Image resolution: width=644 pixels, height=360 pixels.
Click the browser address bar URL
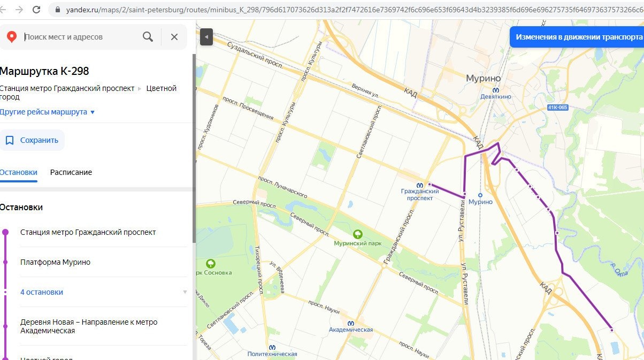pos(353,10)
